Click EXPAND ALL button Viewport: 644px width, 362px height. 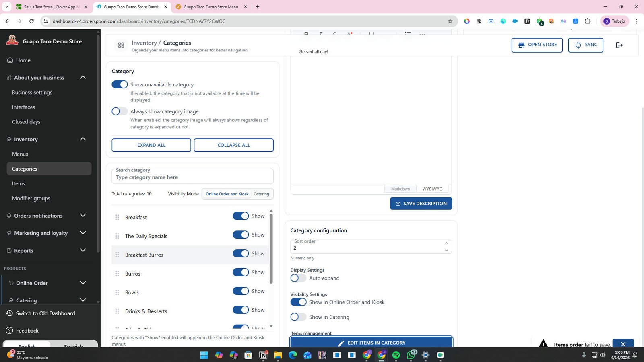[151, 145]
